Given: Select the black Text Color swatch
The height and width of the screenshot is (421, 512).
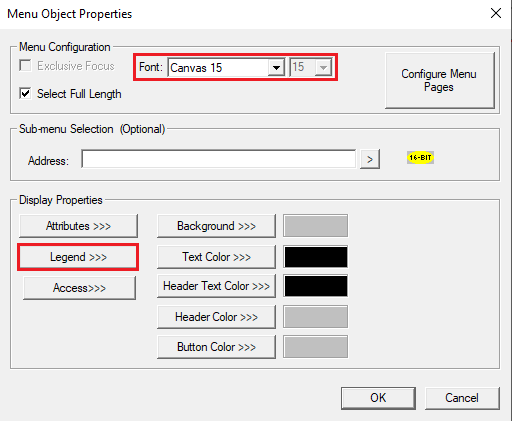Looking at the screenshot, I should [x=315, y=257].
